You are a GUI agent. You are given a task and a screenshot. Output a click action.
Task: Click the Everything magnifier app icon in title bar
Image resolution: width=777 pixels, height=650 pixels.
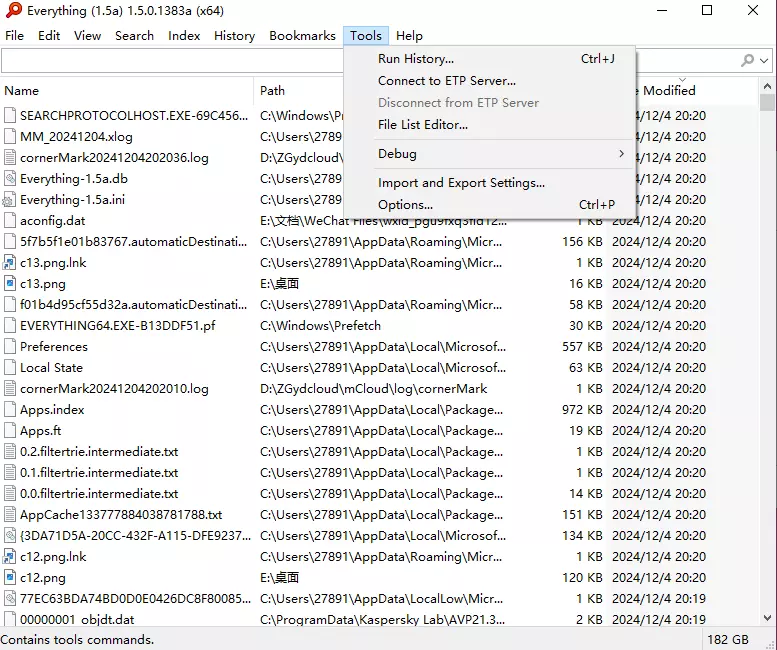coord(14,10)
